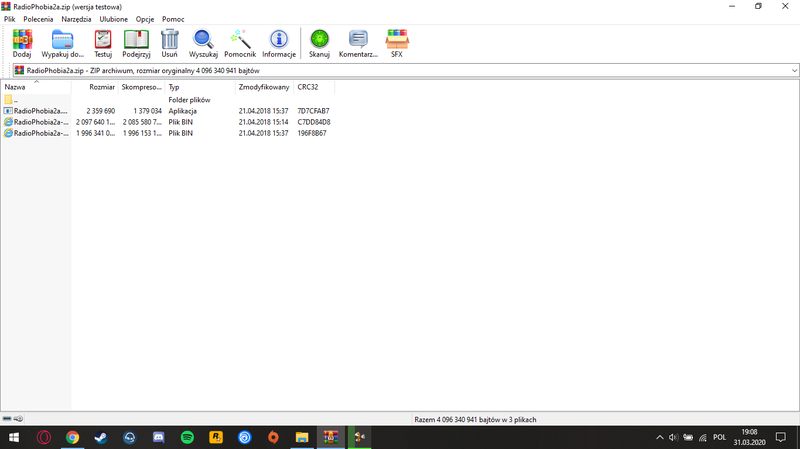
Task: Open the Podejrzyj (view) book icon
Action: pos(136,41)
